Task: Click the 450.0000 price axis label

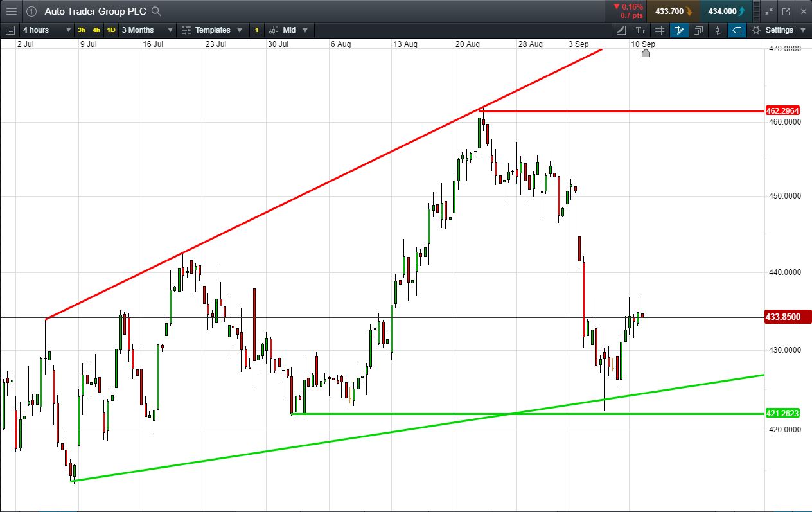Action: (x=784, y=196)
